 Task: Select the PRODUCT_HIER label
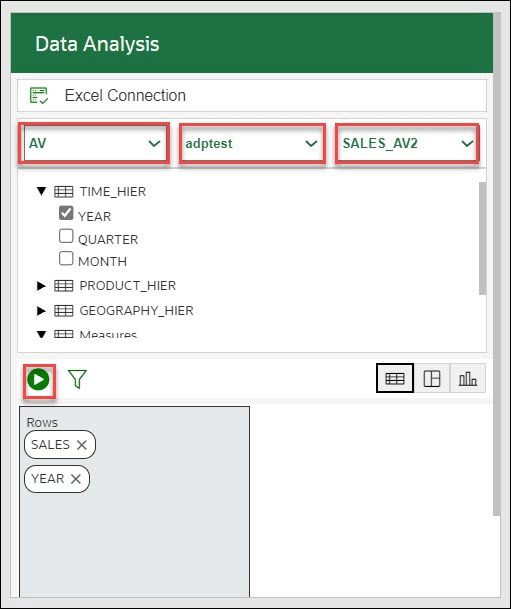[x=128, y=286]
